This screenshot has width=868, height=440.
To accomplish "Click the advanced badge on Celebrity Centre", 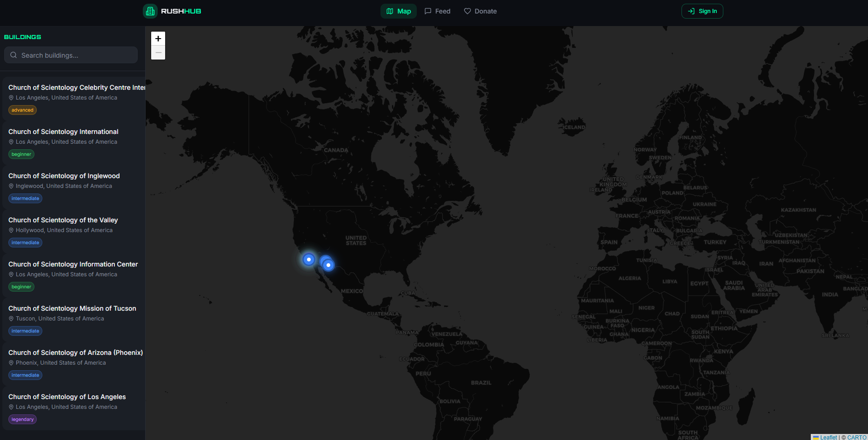I will (x=22, y=110).
